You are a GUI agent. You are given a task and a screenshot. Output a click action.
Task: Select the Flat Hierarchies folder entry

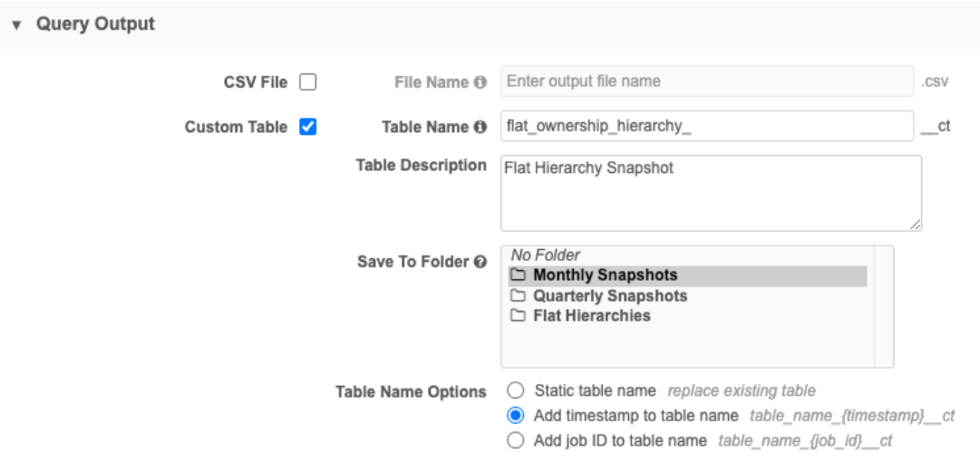click(x=591, y=316)
